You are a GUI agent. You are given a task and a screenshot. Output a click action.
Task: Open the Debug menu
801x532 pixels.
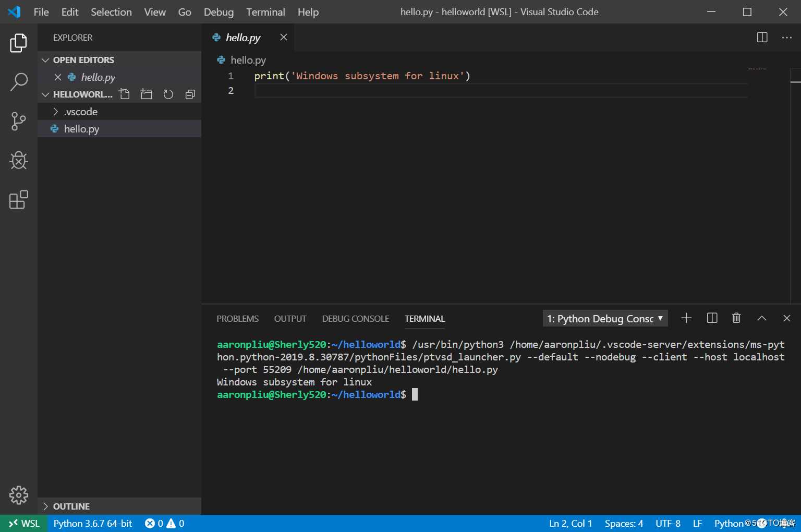219,12
